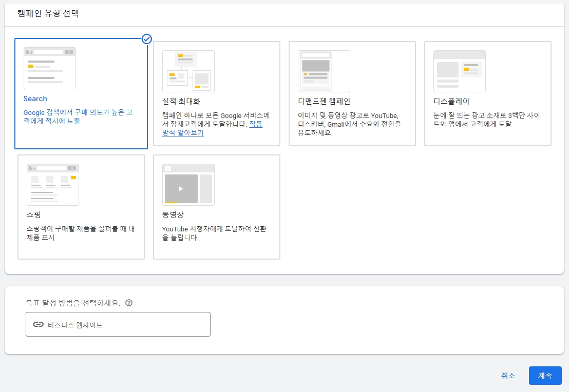
Task: Open the 작동 방식 알아보기 link
Action: coord(256,124)
